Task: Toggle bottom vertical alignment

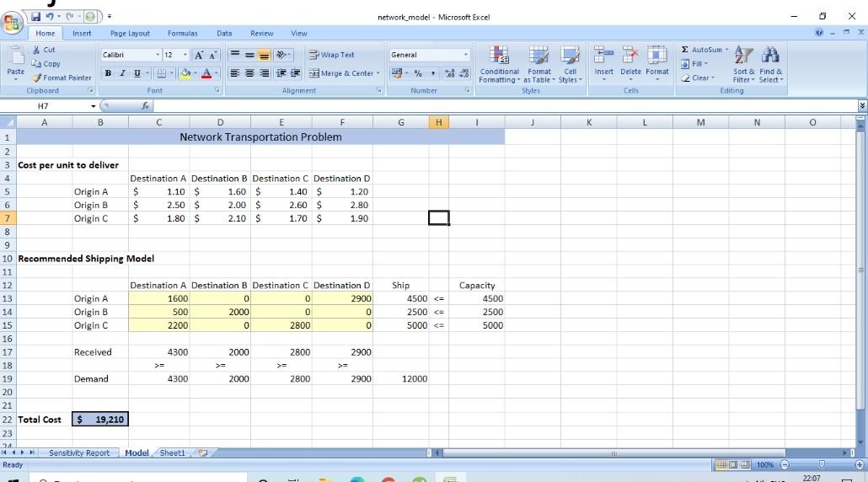Action: coord(265,55)
